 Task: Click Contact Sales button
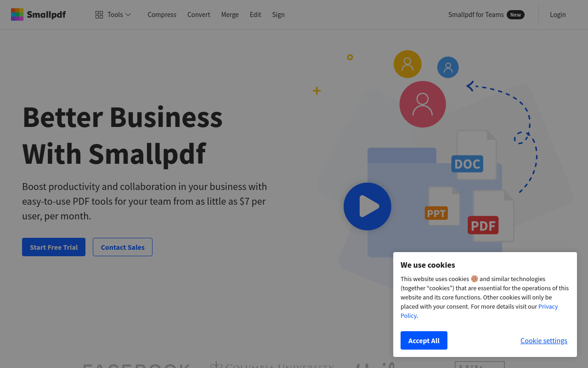(x=123, y=247)
